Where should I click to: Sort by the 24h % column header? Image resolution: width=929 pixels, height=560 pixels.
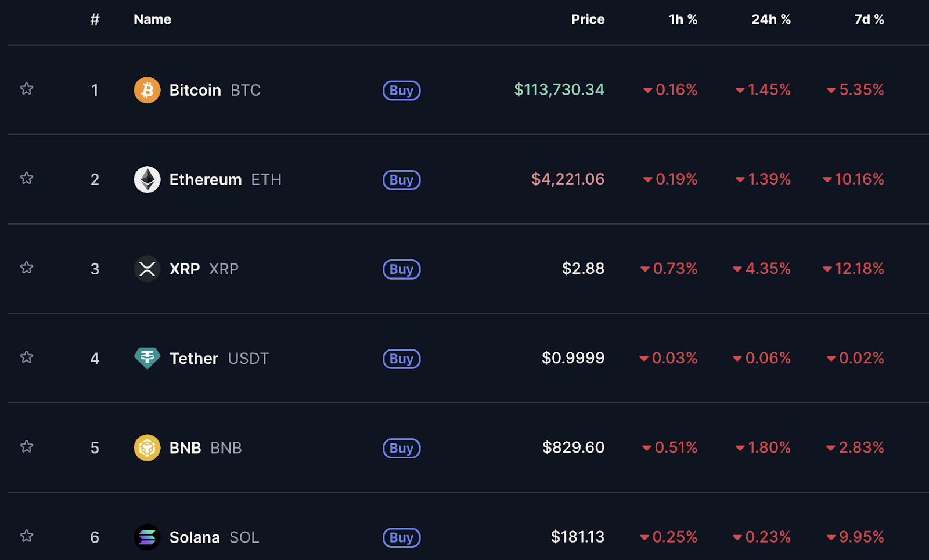tap(770, 19)
